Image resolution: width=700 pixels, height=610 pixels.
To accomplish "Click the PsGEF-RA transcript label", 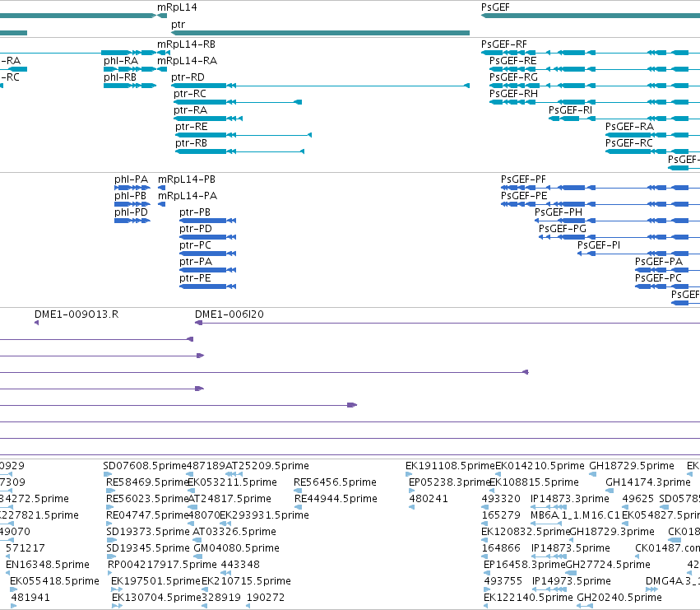I will tap(629, 127).
